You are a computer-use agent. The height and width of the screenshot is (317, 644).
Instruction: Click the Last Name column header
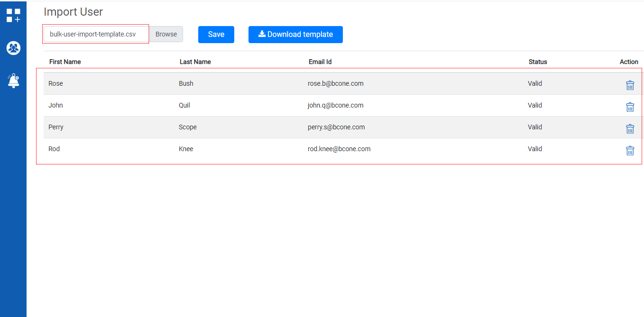pos(195,62)
